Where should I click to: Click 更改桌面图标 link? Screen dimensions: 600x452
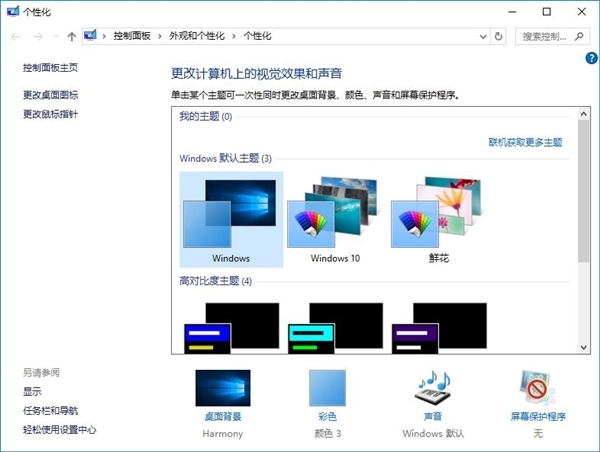point(50,95)
